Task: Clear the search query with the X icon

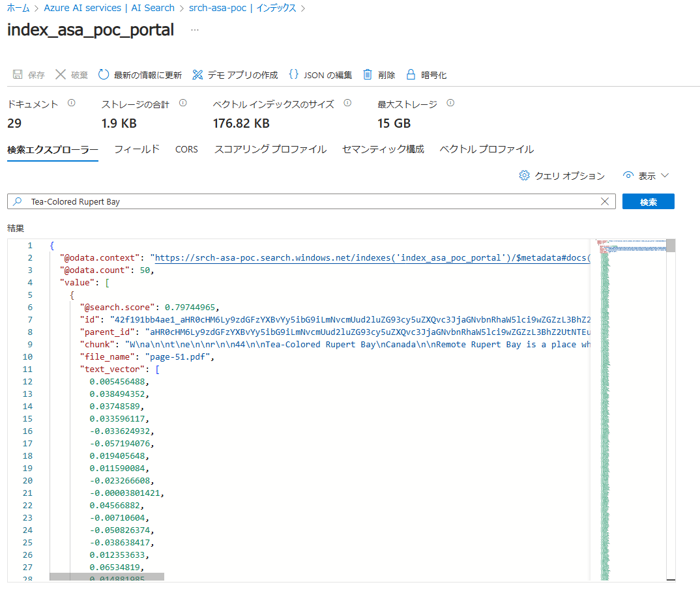Action: click(x=604, y=201)
